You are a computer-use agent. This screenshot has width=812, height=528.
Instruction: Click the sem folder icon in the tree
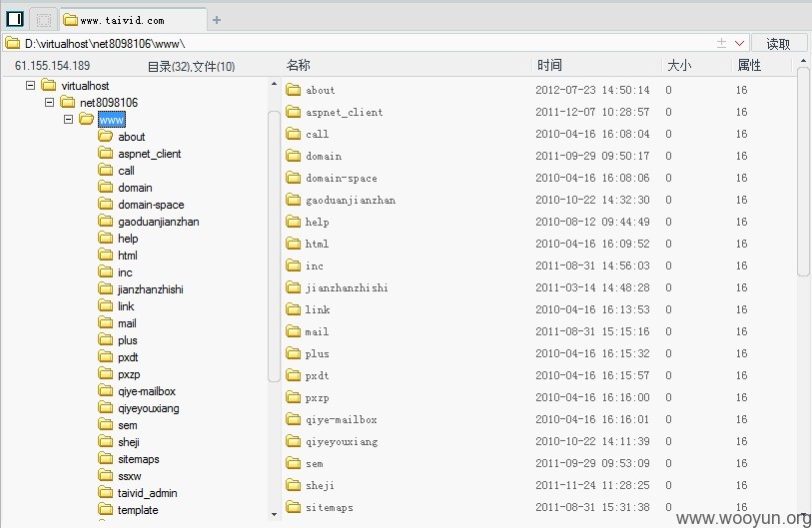tap(106, 424)
